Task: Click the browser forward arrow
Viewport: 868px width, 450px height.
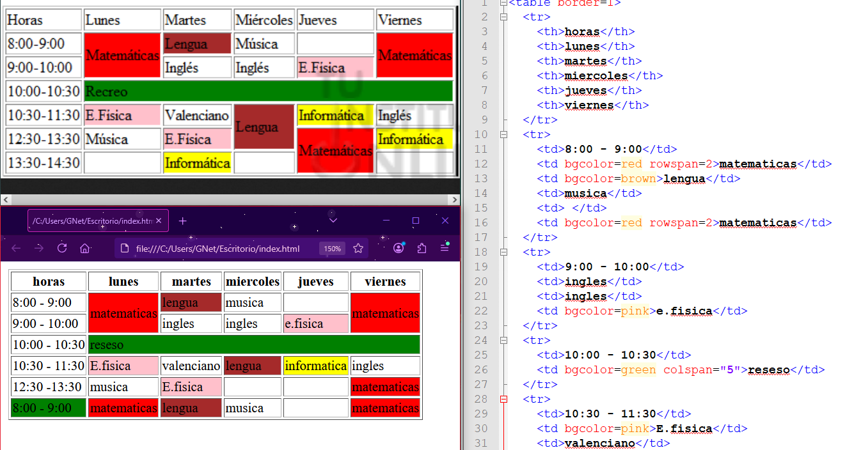Action: coord(39,248)
